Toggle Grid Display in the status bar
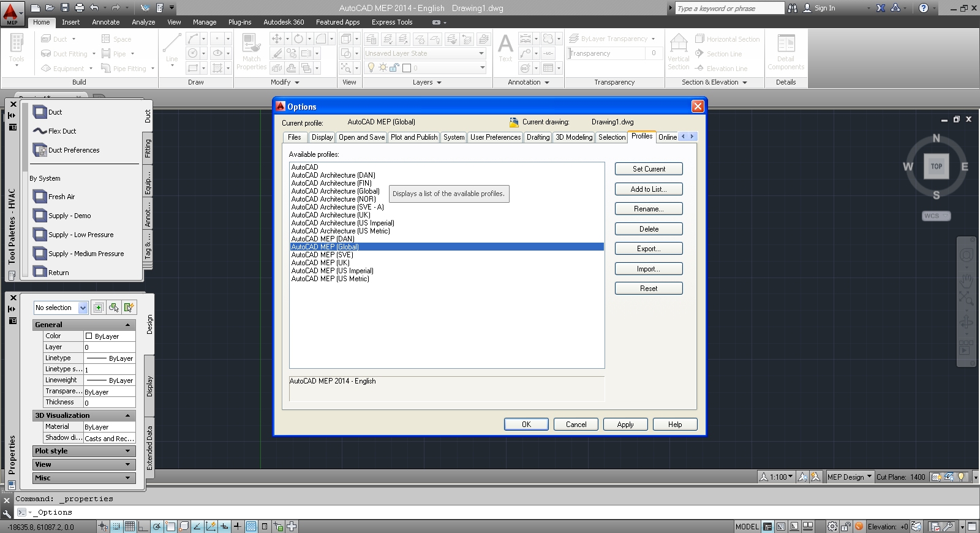The image size is (980, 533). coord(130,526)
